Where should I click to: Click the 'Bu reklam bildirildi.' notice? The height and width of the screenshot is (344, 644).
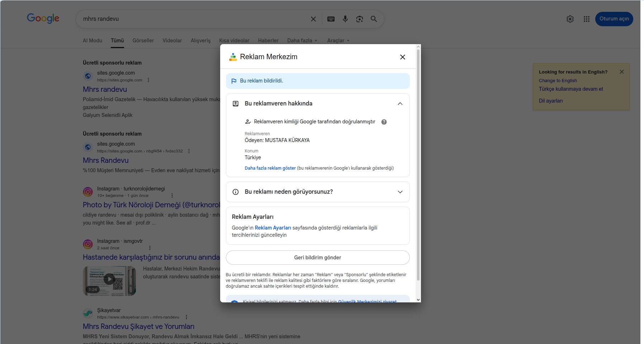318,81
